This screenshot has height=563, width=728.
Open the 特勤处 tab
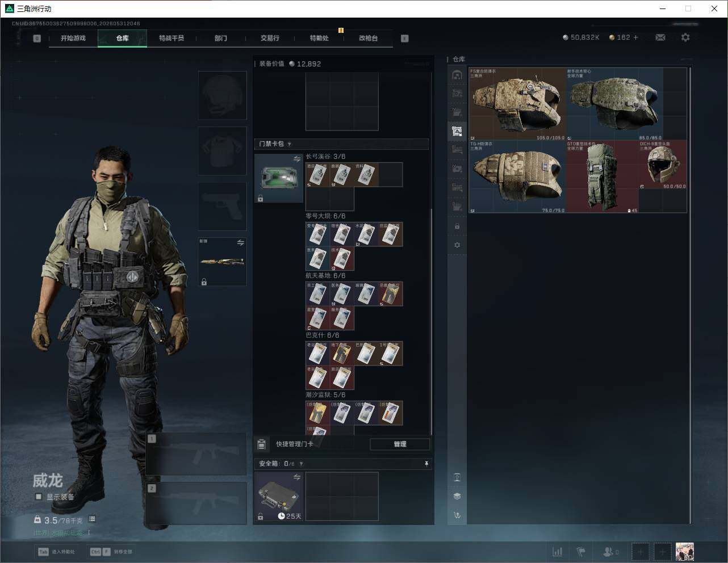click(319, 38)
